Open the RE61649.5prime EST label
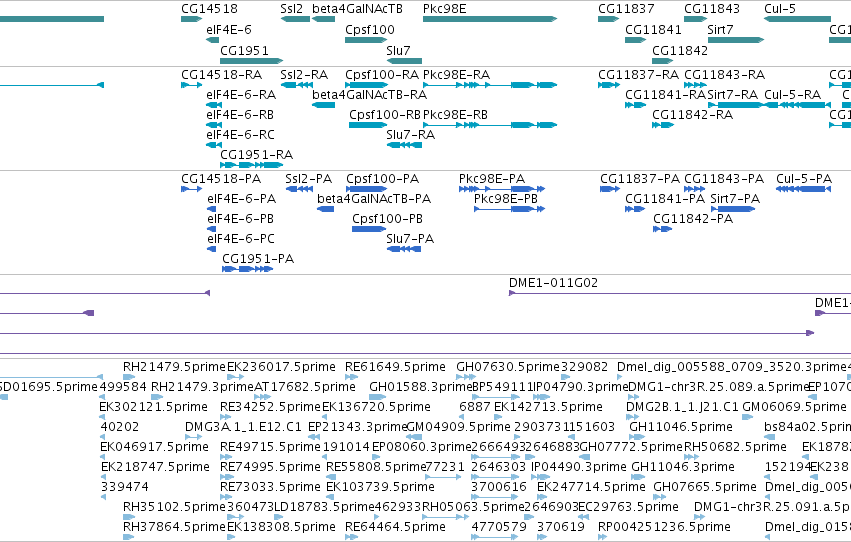The height and width of the screenshot is (542, 851). coord(395,367)
